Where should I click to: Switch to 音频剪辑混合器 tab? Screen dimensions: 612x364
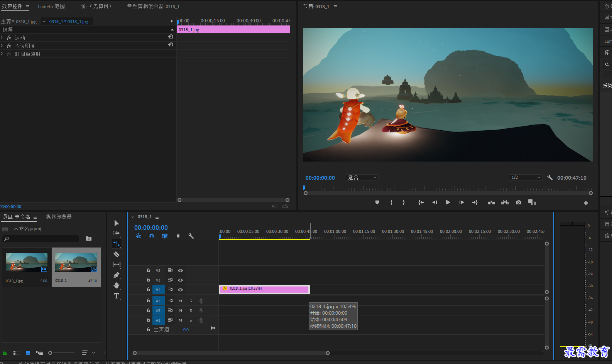point(153,7)
